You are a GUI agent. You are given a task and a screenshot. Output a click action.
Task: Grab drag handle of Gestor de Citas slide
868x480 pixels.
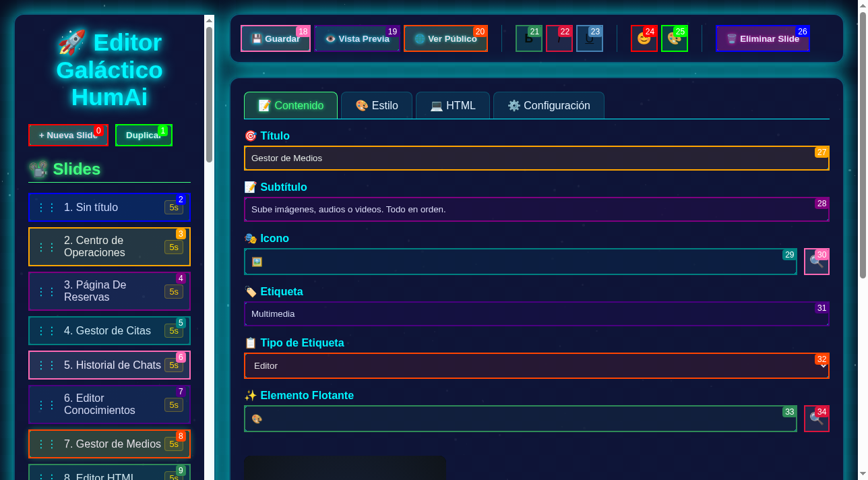tap(46, 331)
